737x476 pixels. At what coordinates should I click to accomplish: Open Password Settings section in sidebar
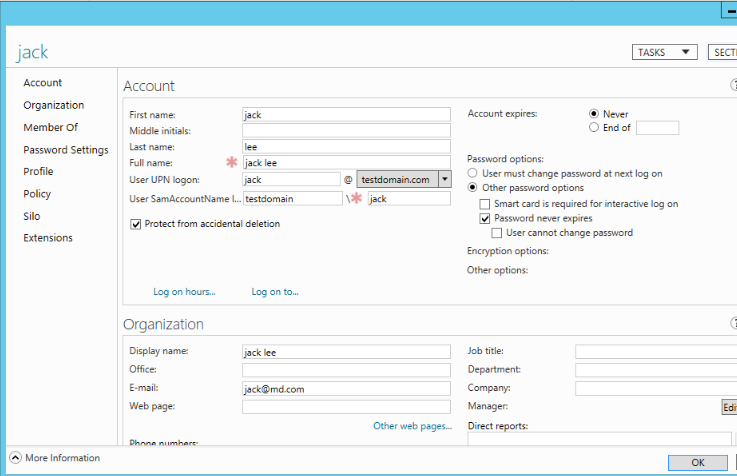click(x=66, y=150)
